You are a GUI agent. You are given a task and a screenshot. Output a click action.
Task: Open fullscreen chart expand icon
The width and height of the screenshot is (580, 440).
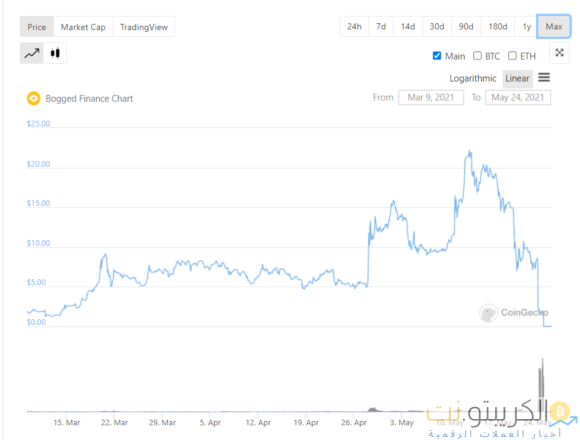pos(559,53)
